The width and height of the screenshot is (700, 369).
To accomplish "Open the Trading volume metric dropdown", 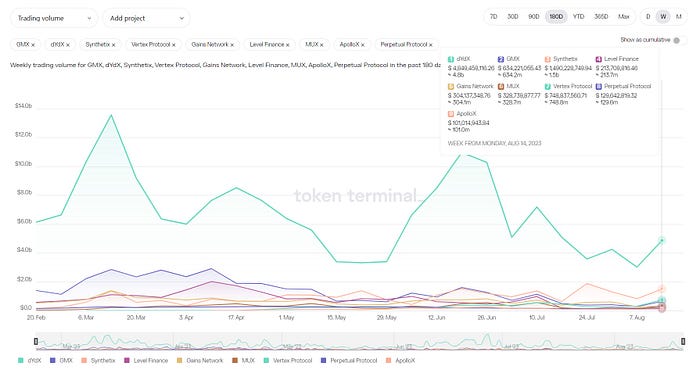I will (54, 18).
